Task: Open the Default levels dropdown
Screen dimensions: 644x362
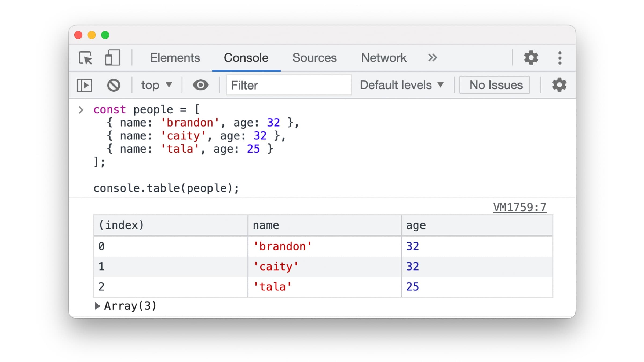Action: coord(401,85)
